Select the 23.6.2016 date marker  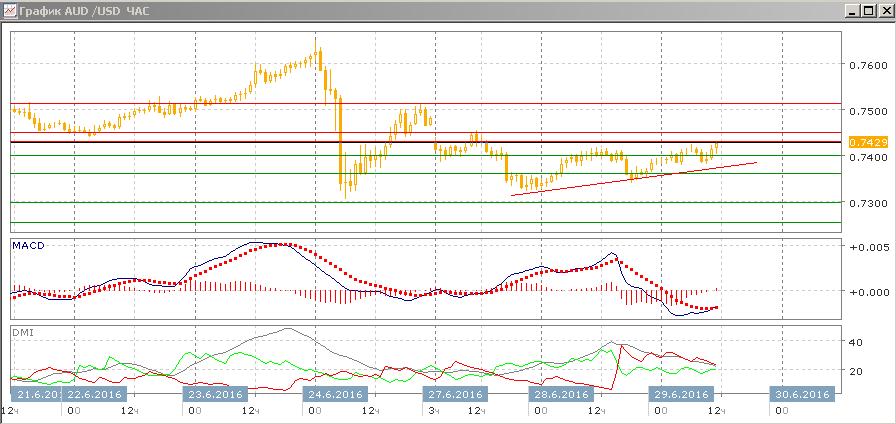[x=214, y=394]
